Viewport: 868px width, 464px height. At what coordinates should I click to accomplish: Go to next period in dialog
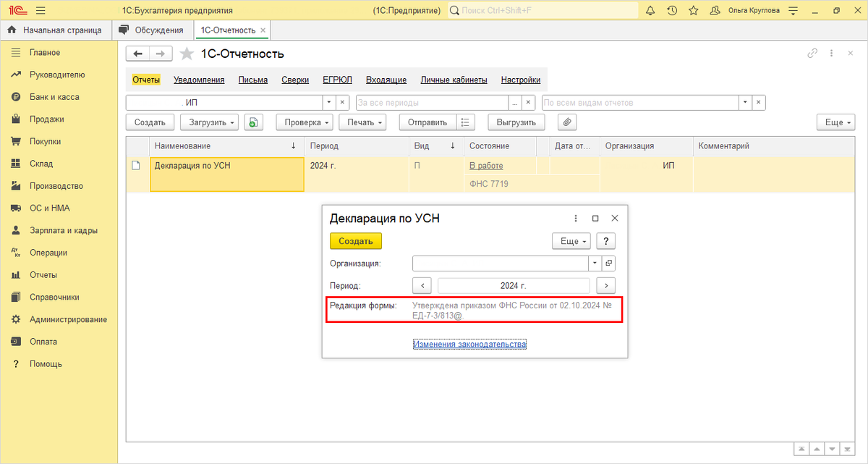(606, 285)
